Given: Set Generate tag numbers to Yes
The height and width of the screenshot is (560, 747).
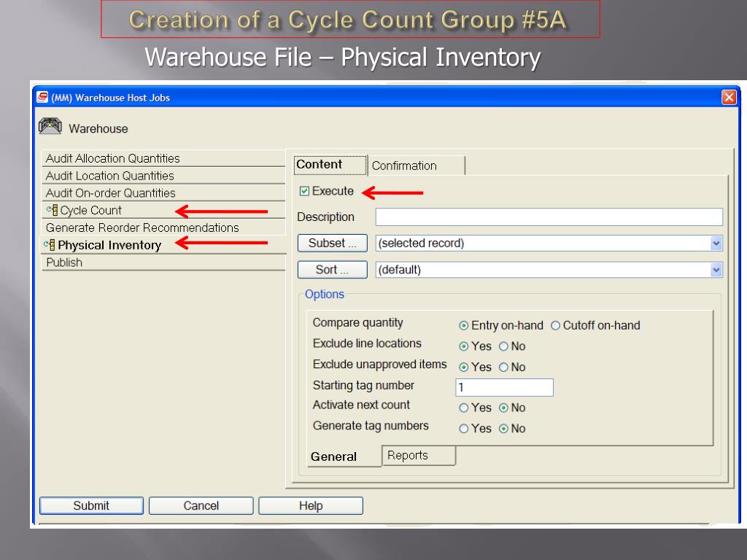Looking at the screenshot, I should 463,429.
